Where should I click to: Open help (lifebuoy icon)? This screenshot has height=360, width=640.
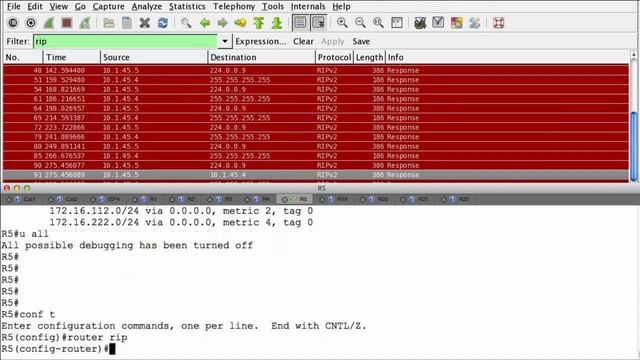coord(498,23)
